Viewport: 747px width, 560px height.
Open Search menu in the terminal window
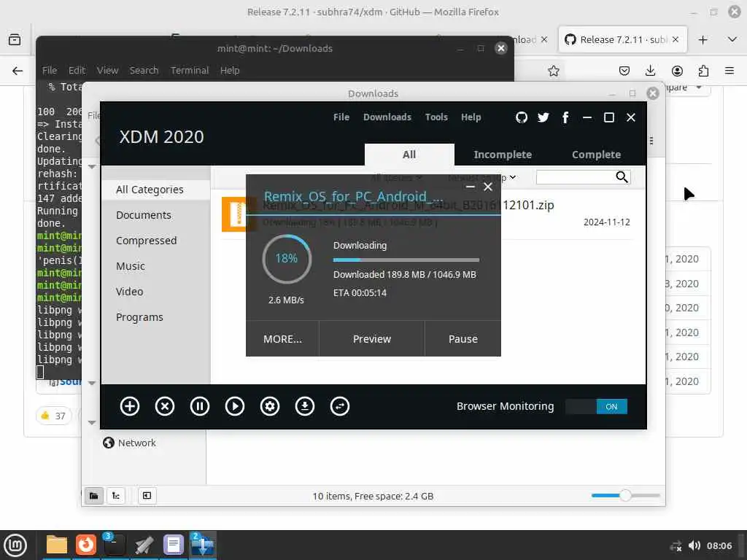click(x=144, y=71)
